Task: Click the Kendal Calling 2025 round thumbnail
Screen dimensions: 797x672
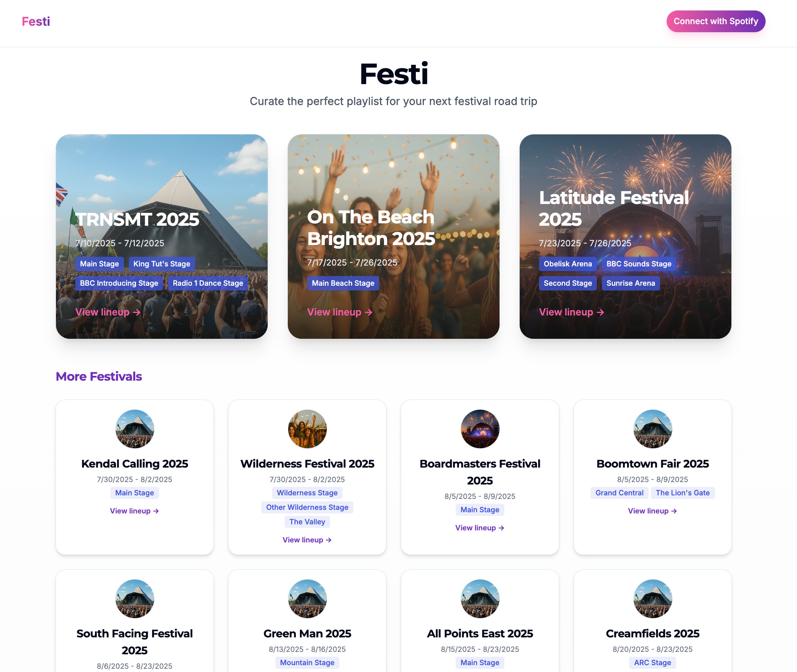Action: [135, 429]
